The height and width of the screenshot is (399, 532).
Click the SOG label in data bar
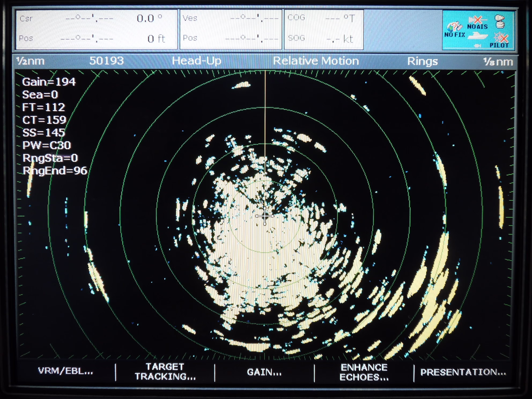(x=296, y=38)
